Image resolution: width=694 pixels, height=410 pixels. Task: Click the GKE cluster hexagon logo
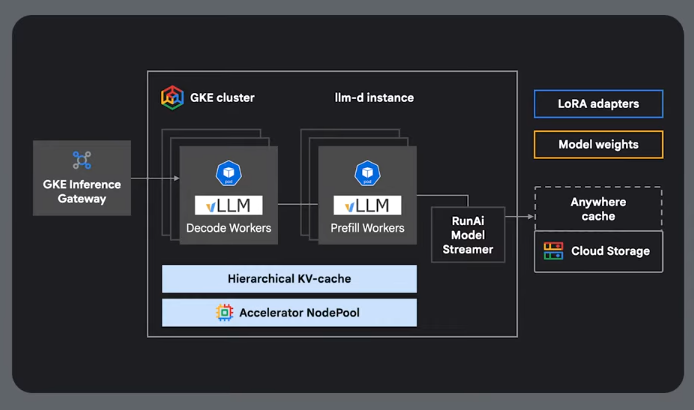point(172,97)
